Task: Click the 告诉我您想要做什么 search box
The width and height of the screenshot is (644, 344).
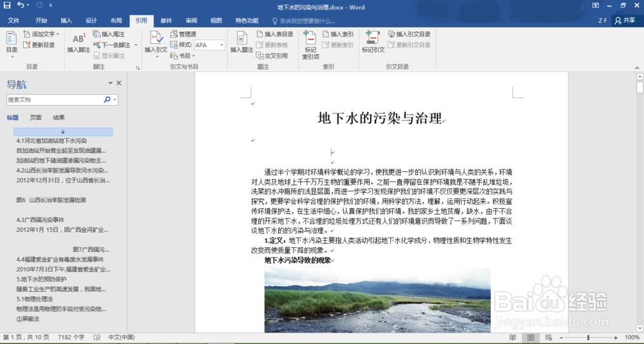Action: point(304,21)
